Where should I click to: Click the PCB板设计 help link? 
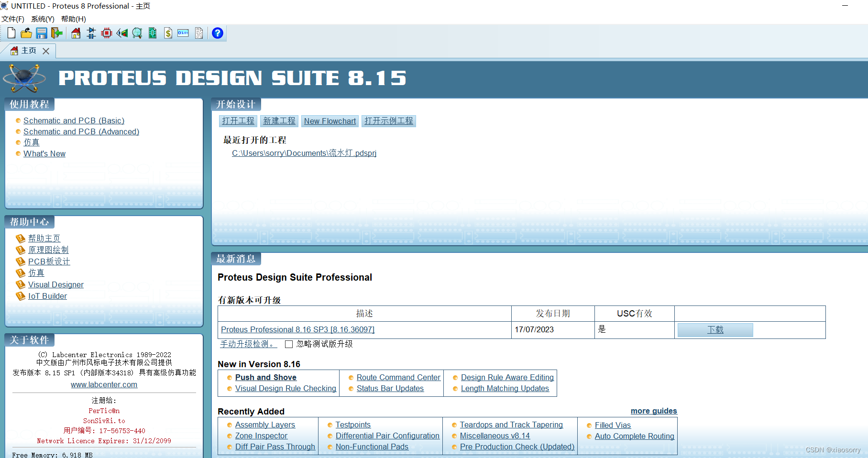[x=49, y=262]
